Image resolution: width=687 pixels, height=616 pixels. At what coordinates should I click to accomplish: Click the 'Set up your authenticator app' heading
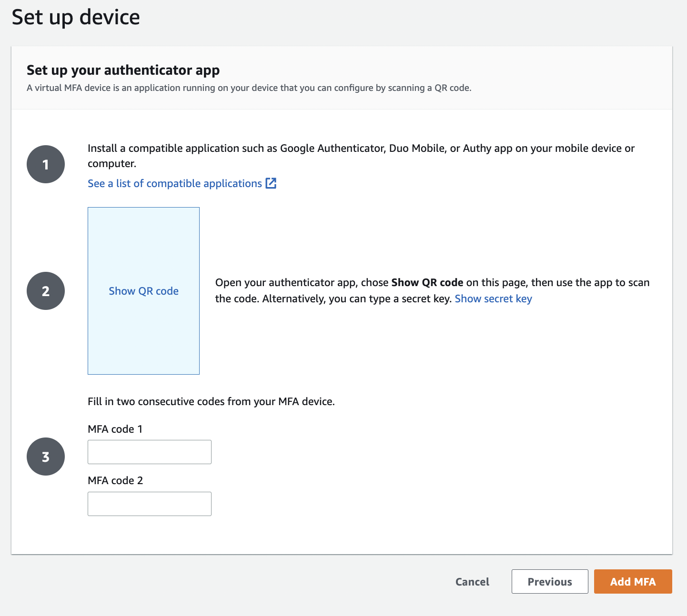[x=123, y=70]
